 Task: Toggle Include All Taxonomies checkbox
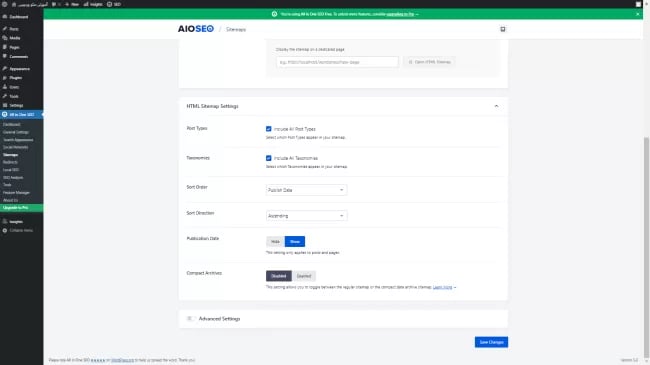pyautogui.click(x=269, y=158)
